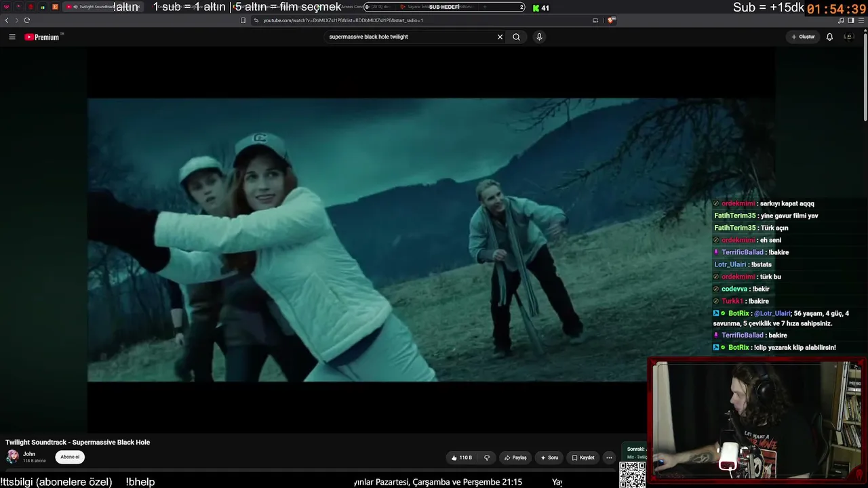
Task: Toggle the browser sidebar panel
Action: [x=850, y=20]
